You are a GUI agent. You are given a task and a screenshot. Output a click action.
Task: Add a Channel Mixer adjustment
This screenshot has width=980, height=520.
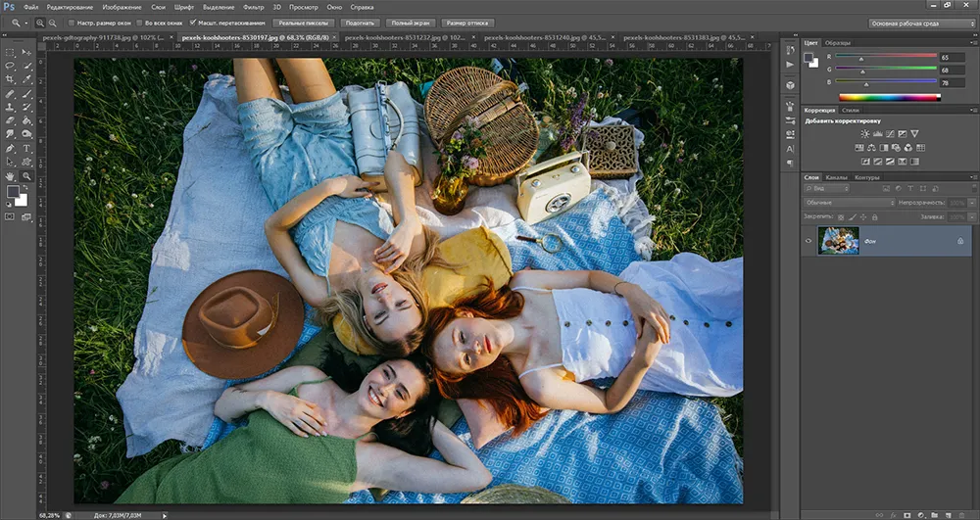point(908,148)
